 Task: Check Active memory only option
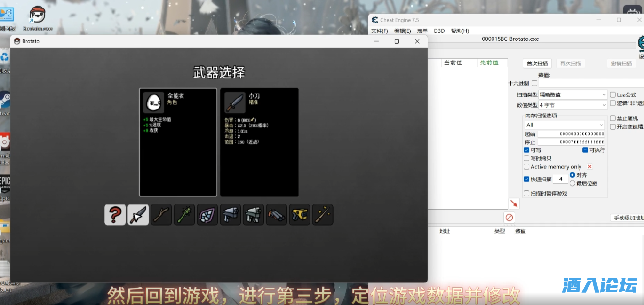click(x=526, y=167)
